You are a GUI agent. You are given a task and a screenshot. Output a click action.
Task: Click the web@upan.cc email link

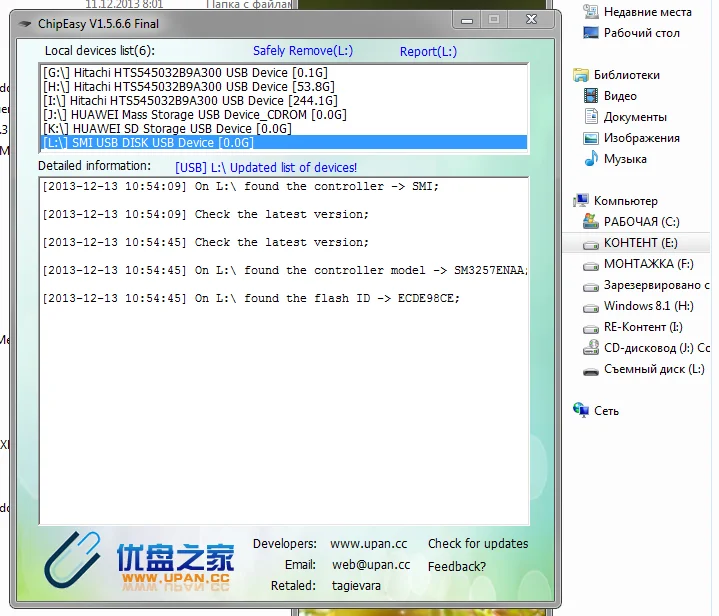(x=371, y=565)
